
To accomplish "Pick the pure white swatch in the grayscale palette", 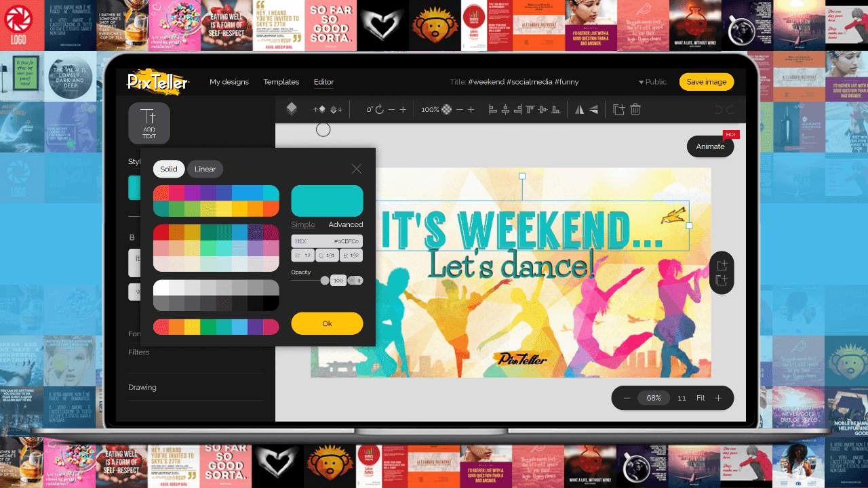I will 161,287.
